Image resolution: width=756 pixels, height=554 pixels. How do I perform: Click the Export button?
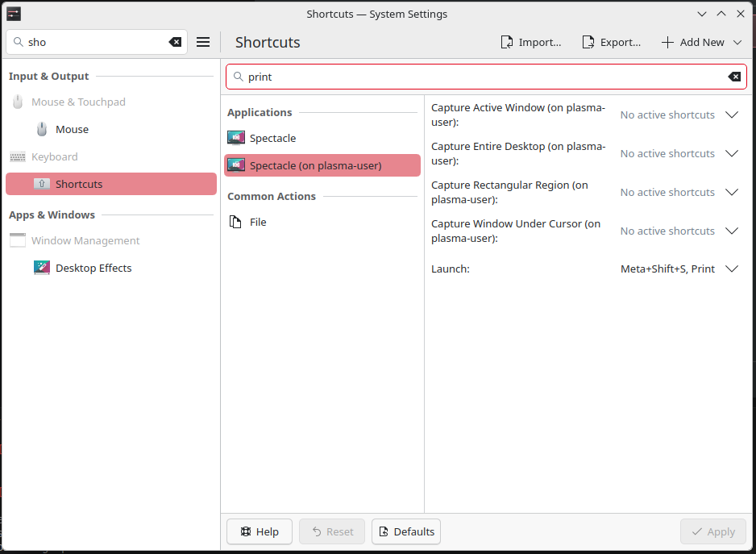[612, 42]
